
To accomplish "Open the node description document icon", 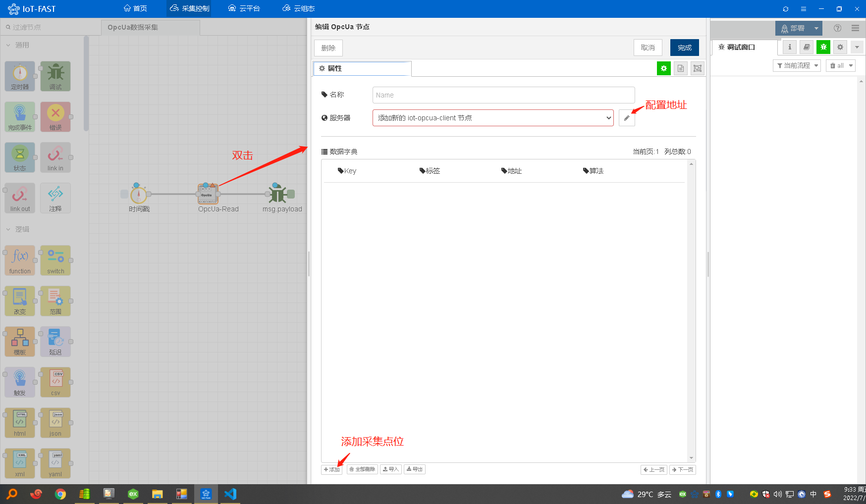I will pyautogui.click(x=681, y=68).
